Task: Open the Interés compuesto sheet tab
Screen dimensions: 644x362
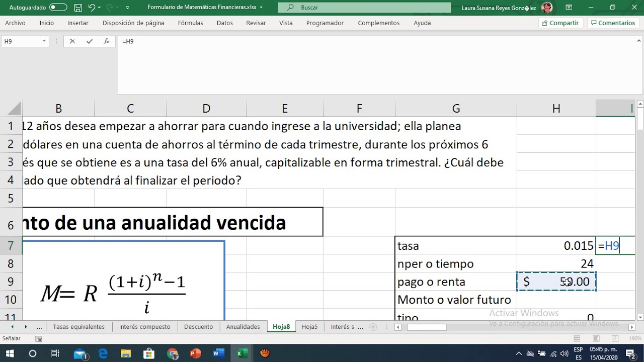Action: pos(144,327)
